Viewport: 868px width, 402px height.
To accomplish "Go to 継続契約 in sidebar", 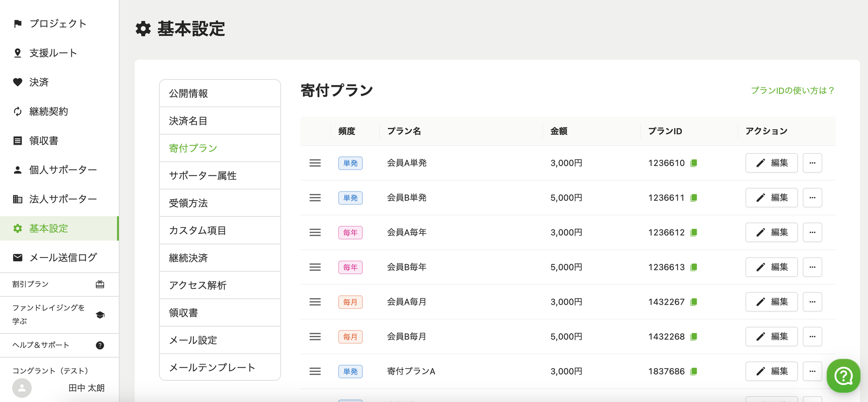I will pos(48,111).
